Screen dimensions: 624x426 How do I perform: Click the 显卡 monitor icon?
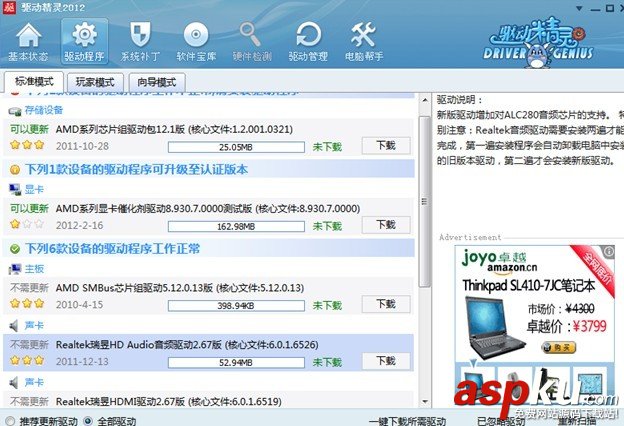(x=15, y=190)
